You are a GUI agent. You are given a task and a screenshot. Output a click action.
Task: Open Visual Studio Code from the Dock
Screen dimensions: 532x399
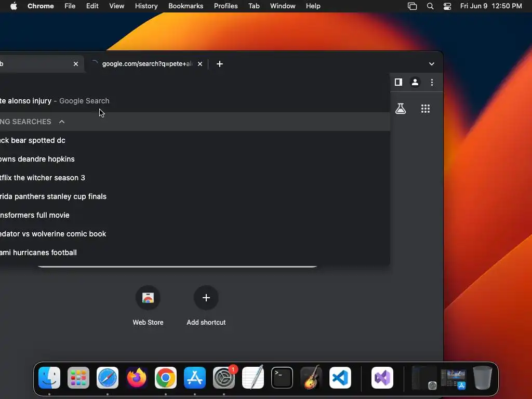pos(340,378)
